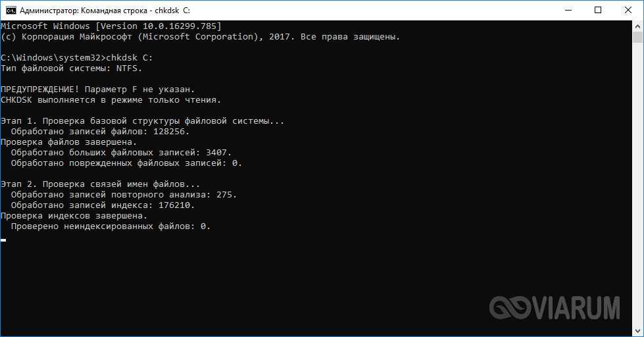Image resolution: width=644 pixels, height=337 pixels.
Task: Close the Command Prompt window
Action: pyautogui.click(x=628, y=10)
